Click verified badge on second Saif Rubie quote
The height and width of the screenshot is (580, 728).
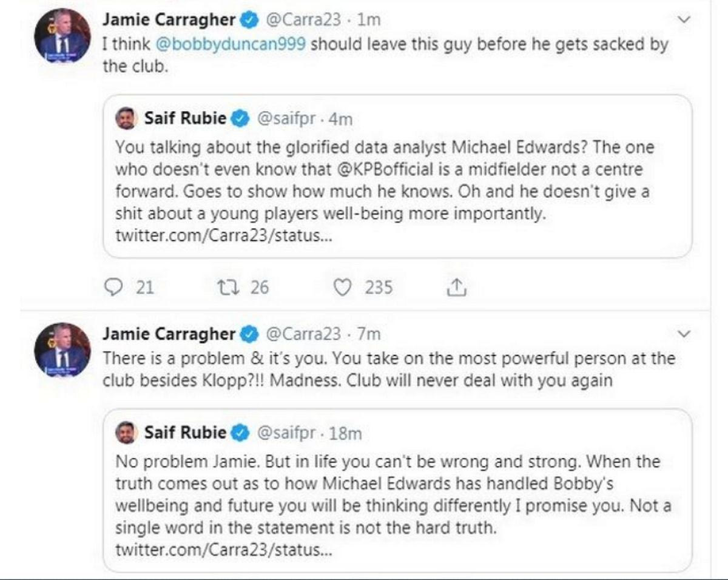pos(240,433)
